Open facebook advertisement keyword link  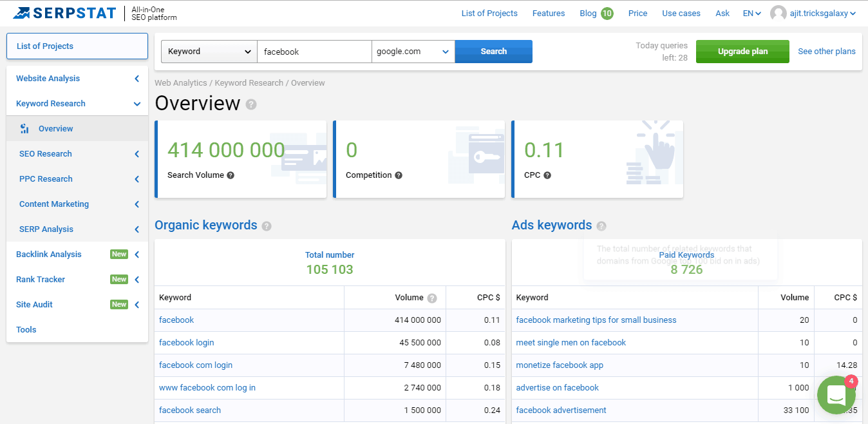click(x=561, y=410)
